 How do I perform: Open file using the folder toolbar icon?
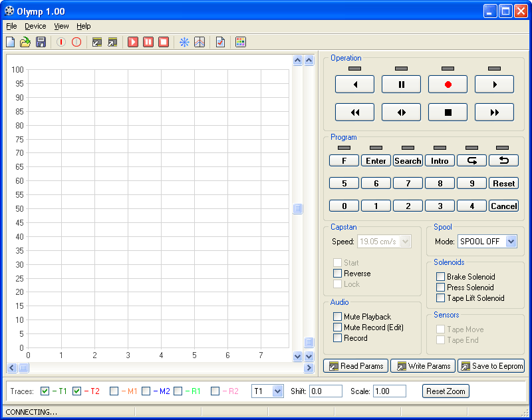pos(25,42)
